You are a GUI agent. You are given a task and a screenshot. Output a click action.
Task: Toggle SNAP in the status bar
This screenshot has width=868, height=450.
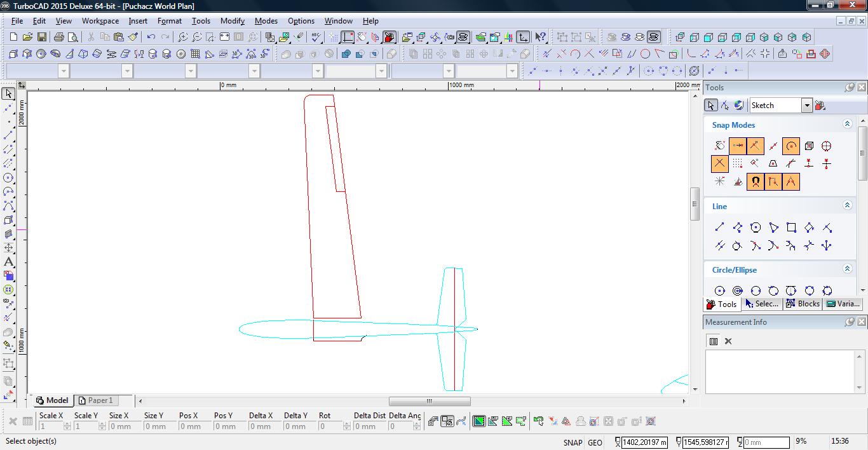[572, 442]
